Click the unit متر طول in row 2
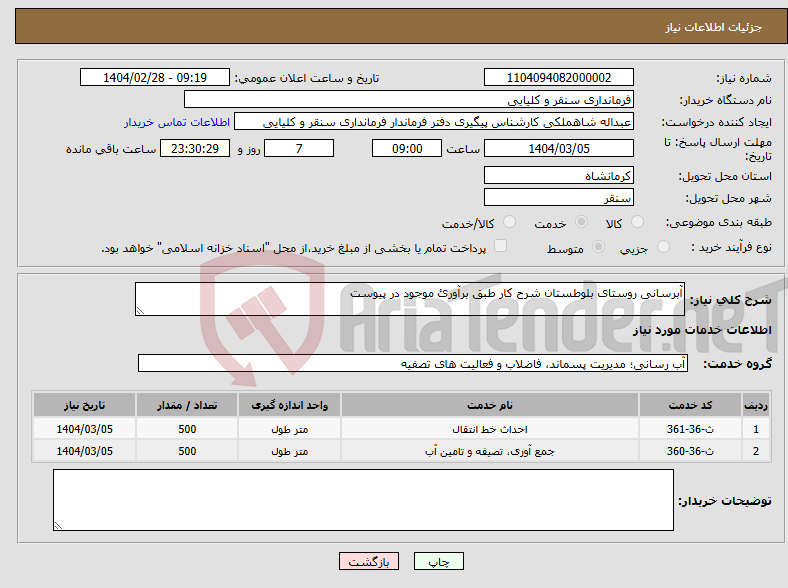The width and height of the screenshot is (788, 588). [x=289, y=451]
